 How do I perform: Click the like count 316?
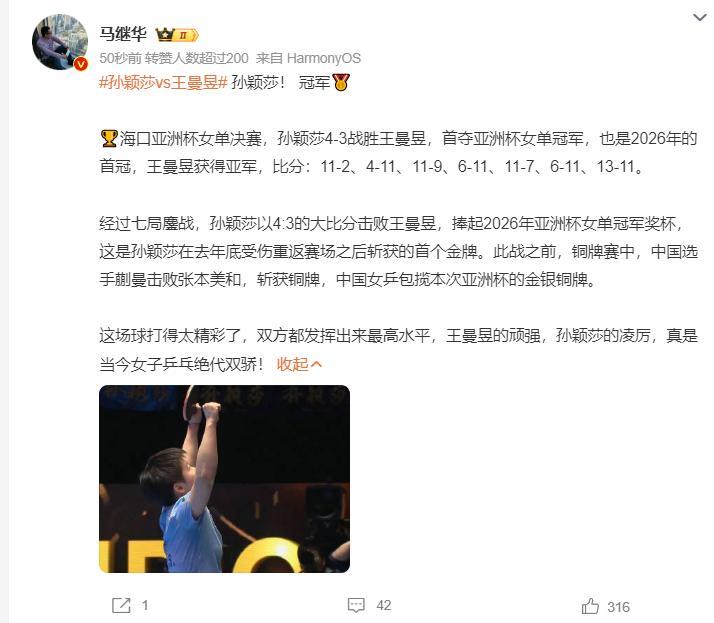point(618,607)
